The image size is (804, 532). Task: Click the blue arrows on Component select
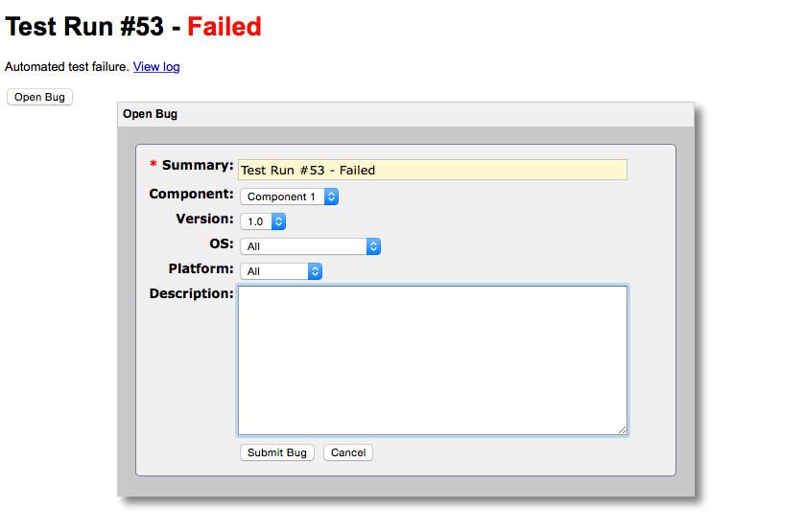(331, 197)
